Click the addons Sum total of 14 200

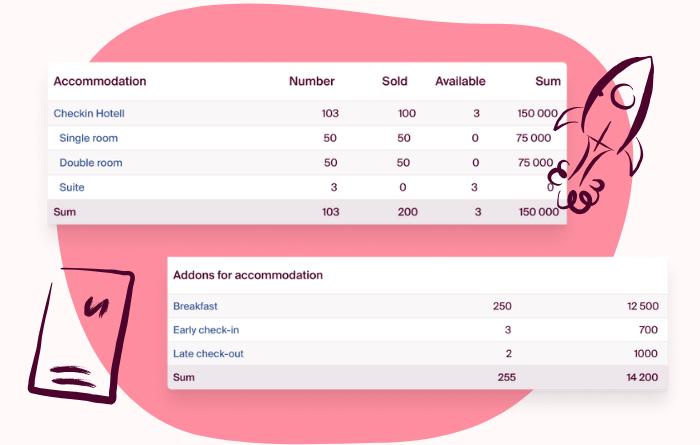642,377
